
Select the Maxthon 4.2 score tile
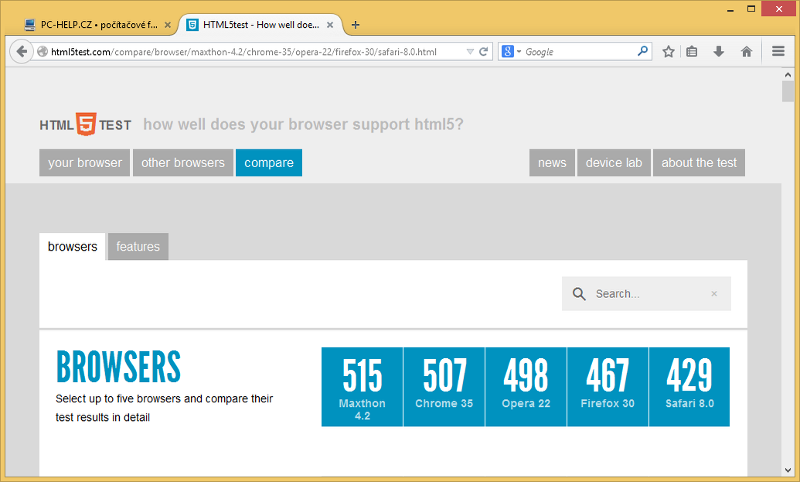[x=362, y=387]
